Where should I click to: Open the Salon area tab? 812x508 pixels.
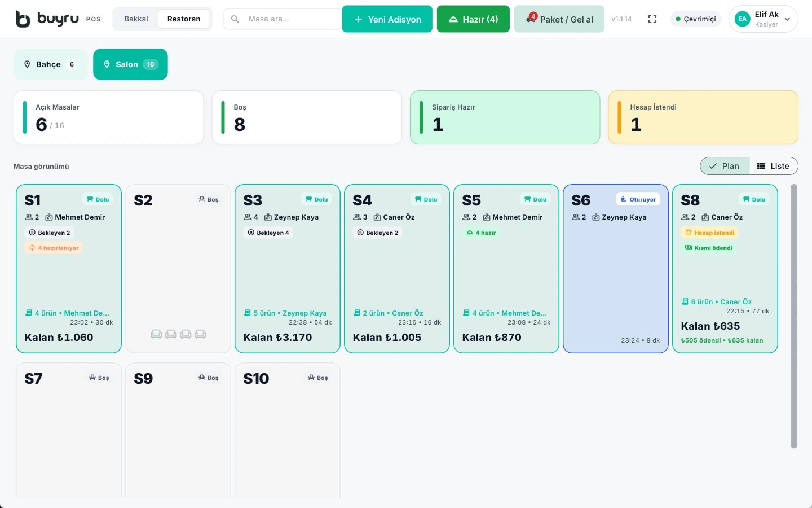(130, 64)
